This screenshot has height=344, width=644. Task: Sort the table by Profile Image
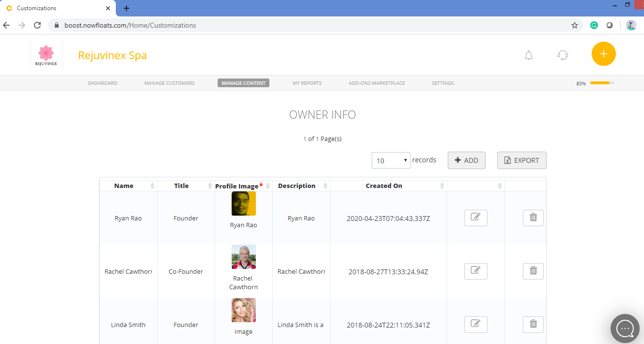(243, 186)
